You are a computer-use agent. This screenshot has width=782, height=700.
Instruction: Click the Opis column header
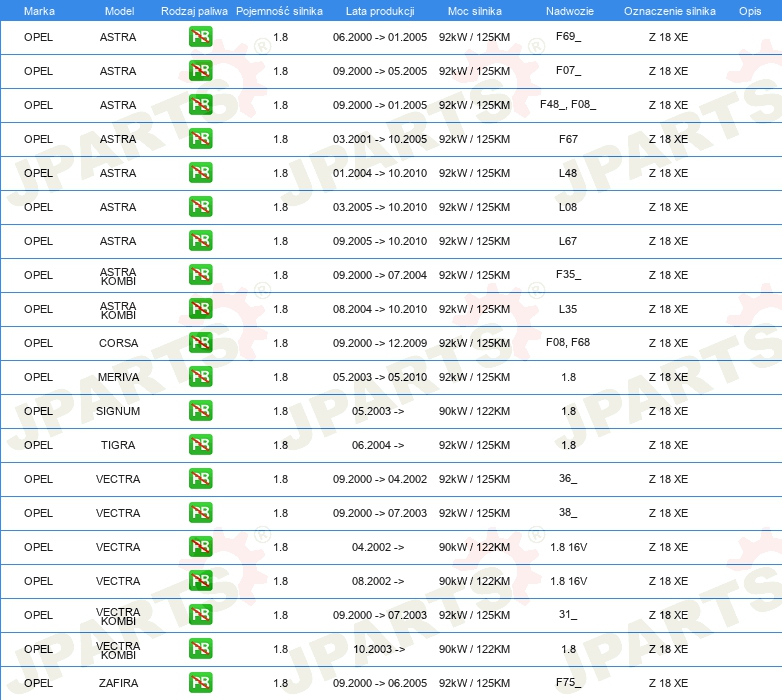click(750, 11)
